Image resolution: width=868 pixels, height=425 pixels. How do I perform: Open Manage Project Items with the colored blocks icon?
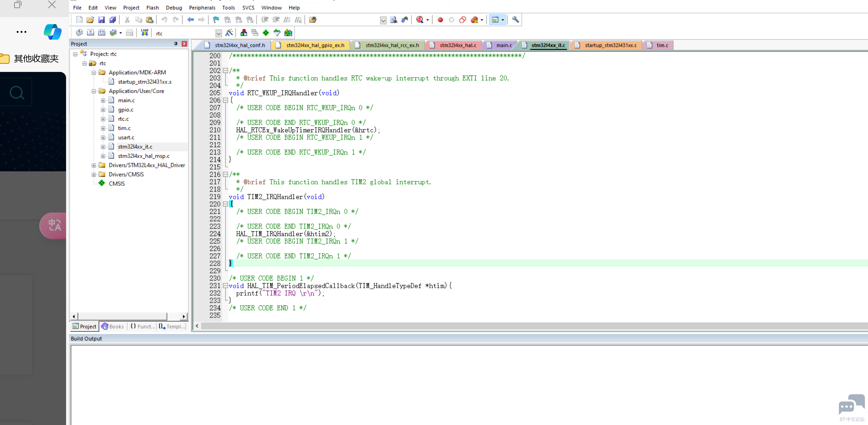click(244, 33)
